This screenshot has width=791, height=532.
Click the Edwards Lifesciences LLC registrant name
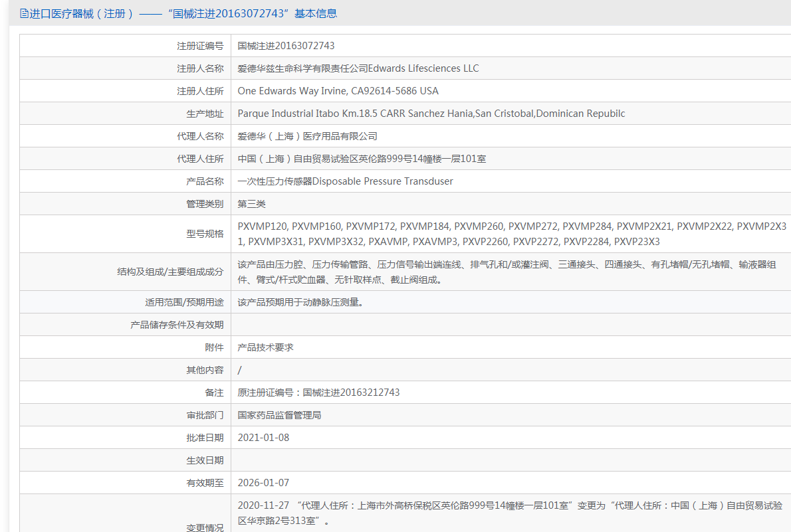tap(358, 68)
